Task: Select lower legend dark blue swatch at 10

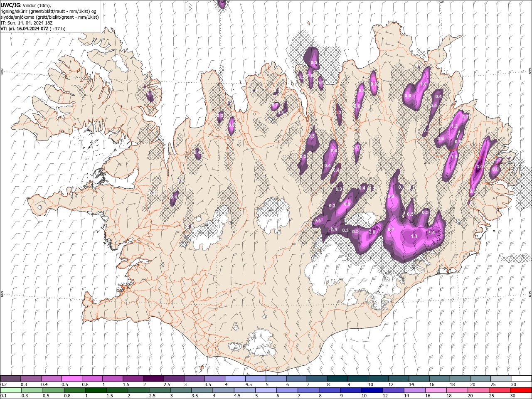Action: pyautogui.click(x=372, y=390)
